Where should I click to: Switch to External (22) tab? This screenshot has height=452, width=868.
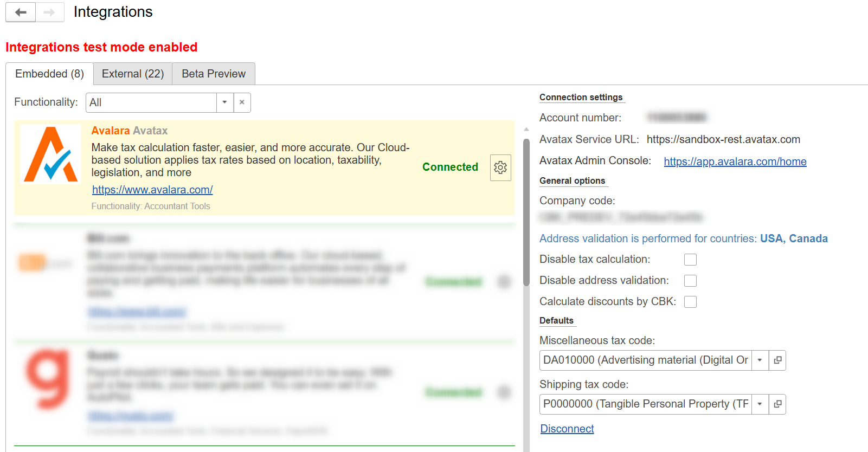tap(133, 74)
